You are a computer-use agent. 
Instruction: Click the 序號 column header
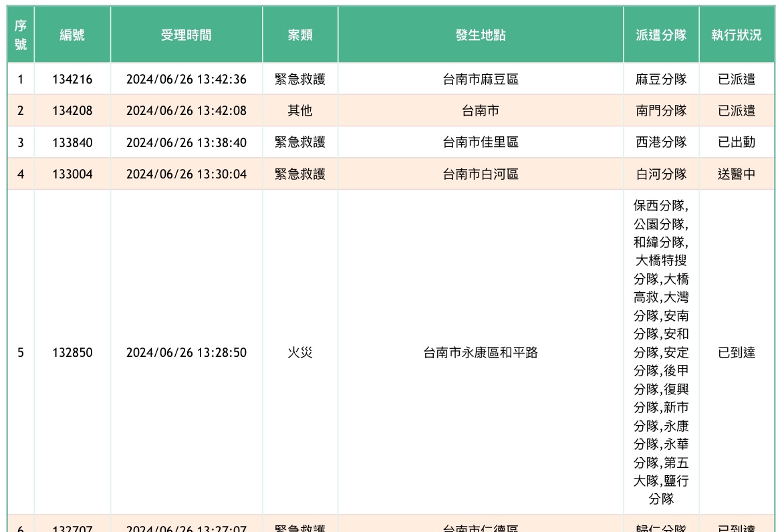[21, 35]
